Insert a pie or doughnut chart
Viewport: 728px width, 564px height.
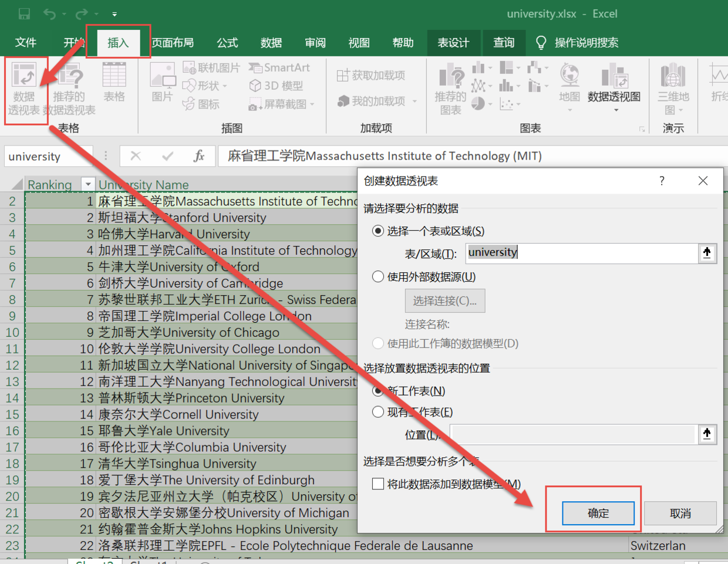pyautogui.click(x=478, y=104)
